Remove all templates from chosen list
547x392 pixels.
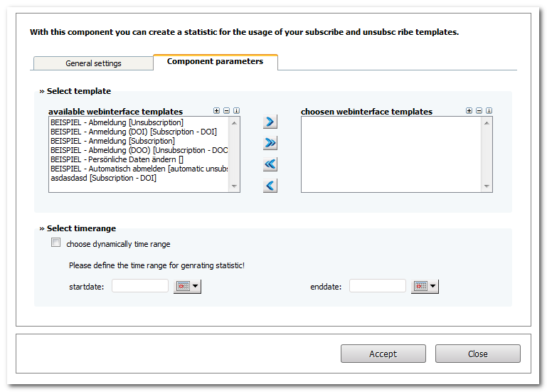[270, 164]
